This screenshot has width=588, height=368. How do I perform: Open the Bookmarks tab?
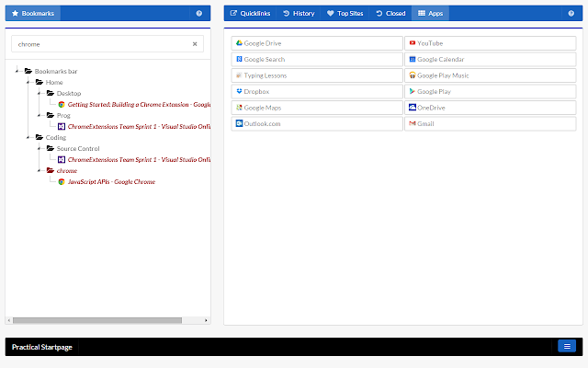(x=33, y=13)
